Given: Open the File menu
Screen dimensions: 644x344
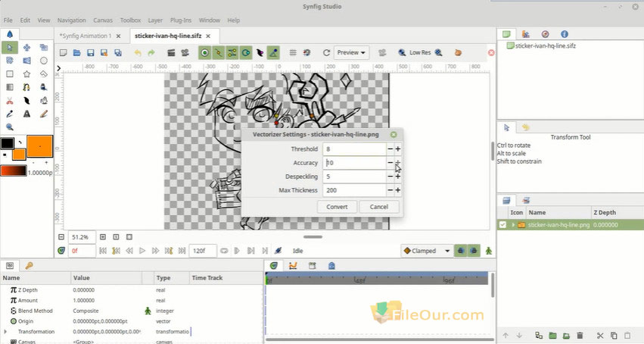Looking at the screenshot, I should (8, 20).
